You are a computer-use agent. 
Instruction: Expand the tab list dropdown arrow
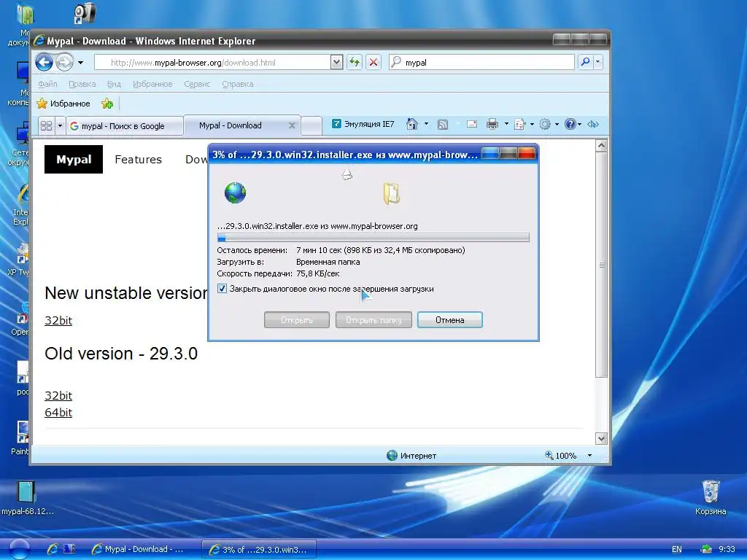pyautogui.click(x=60, y=125)
